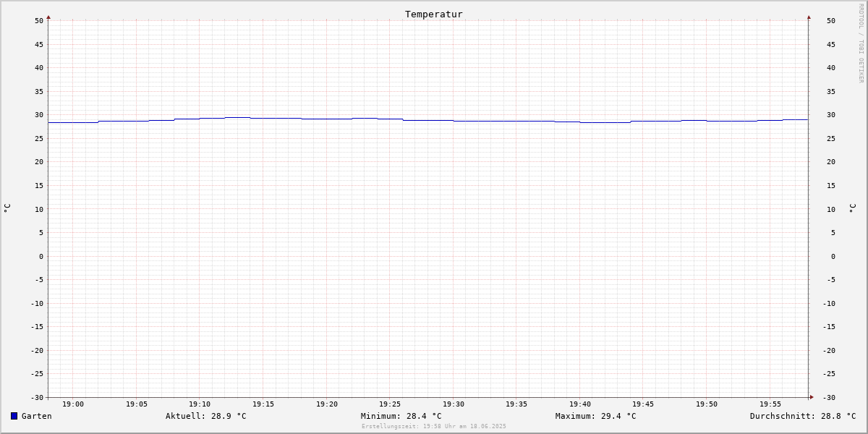The width and height of the screenshot is (868, 434).
Task: Click the 19:40 time axis label
Action: tap(580, 404)
